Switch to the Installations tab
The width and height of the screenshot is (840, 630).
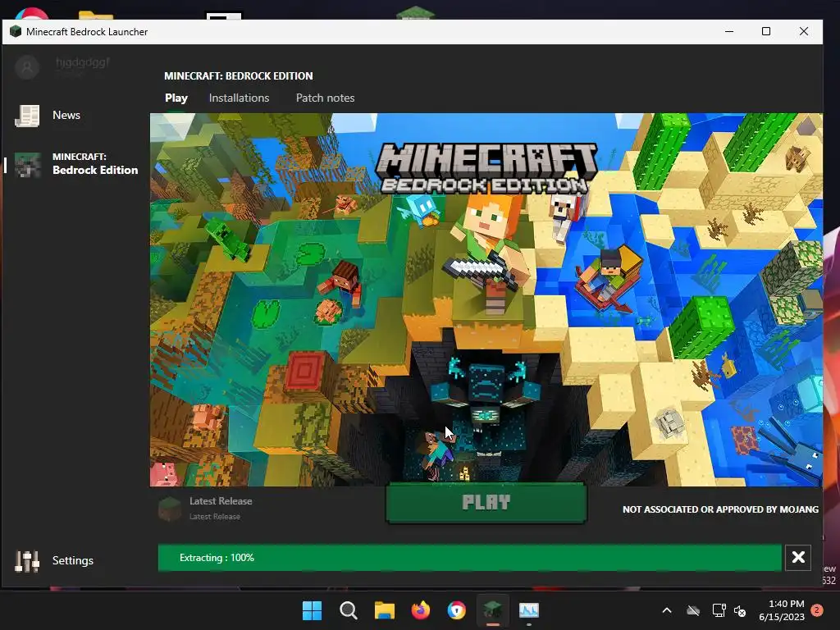[239, 98]
